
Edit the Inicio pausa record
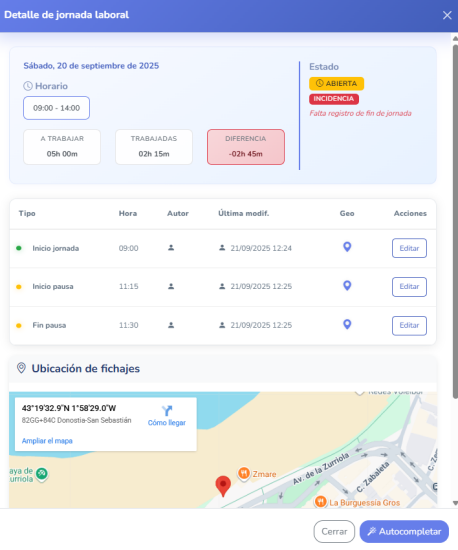(409, 287)
